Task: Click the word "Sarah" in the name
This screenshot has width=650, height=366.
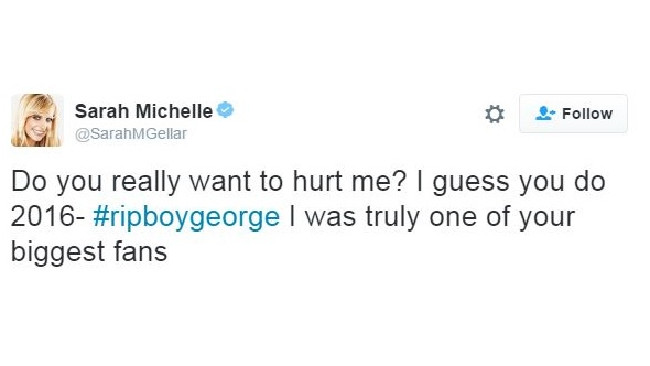Action: coord(102,111)
